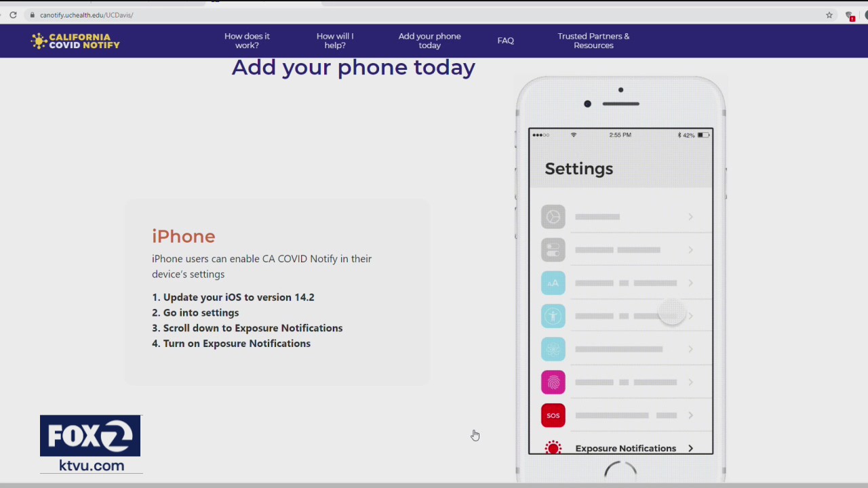This screenshot has width=868, height=488.
Task: Tap the blue Wallpaper flower icon
Action: coord(553,349)
